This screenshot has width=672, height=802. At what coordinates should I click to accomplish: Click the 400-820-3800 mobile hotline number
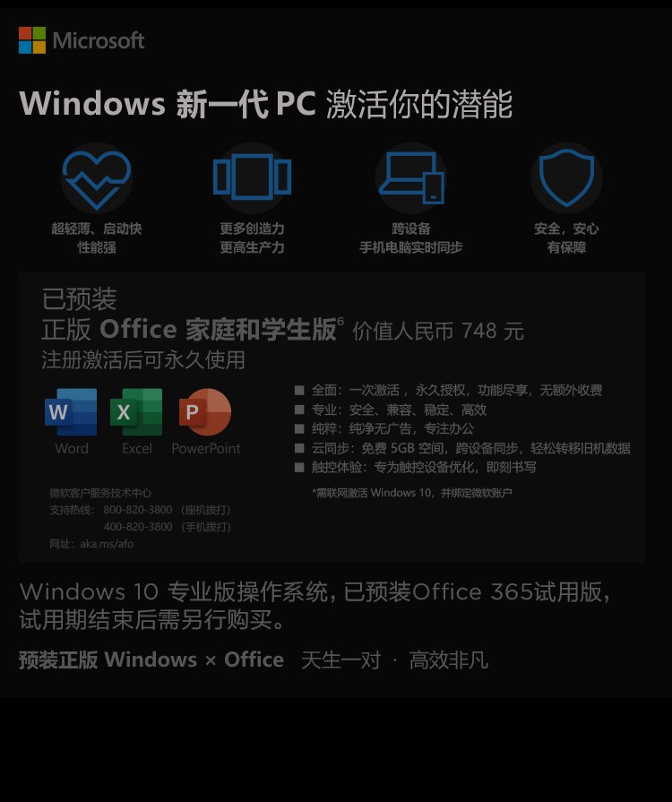138,526
